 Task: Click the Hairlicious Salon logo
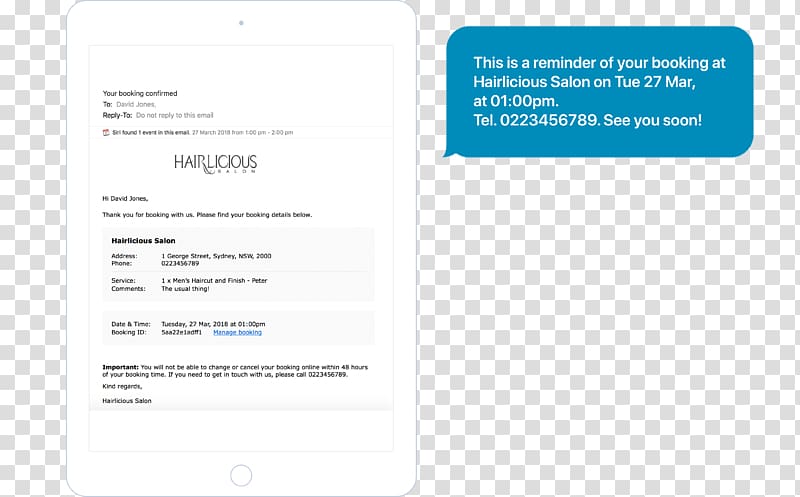215,164
